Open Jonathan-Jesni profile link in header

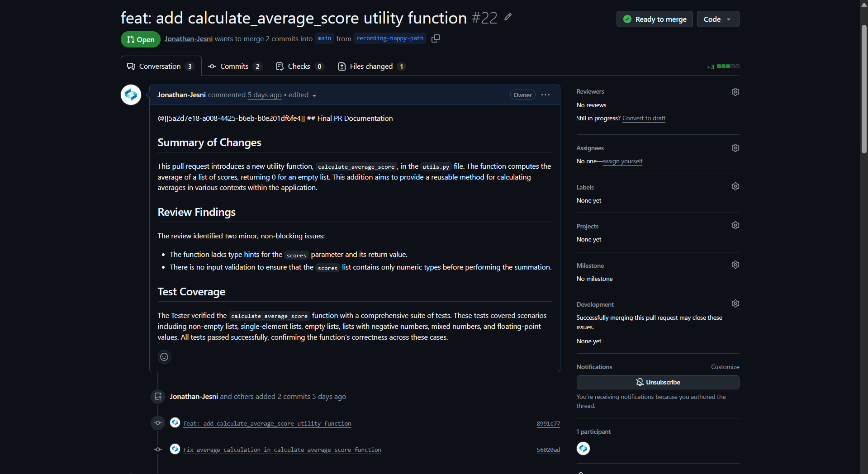(188, 39)
